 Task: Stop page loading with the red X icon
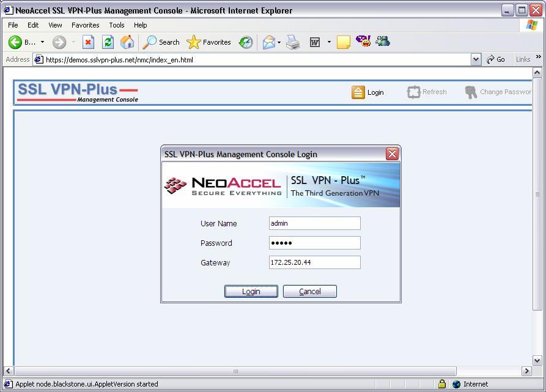pos(89,42)
